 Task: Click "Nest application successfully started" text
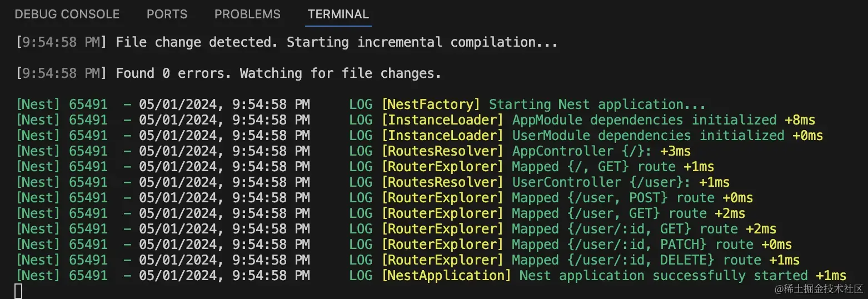point(664,276)
